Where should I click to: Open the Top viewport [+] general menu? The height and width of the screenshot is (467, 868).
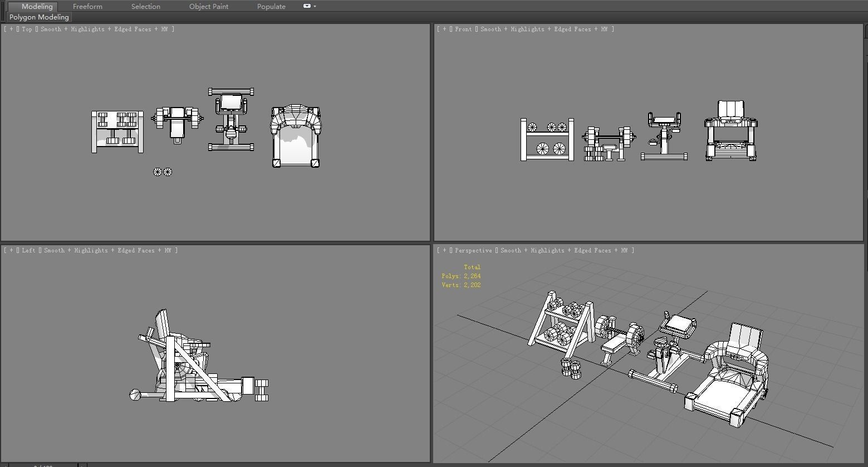(x=11, y=29)
